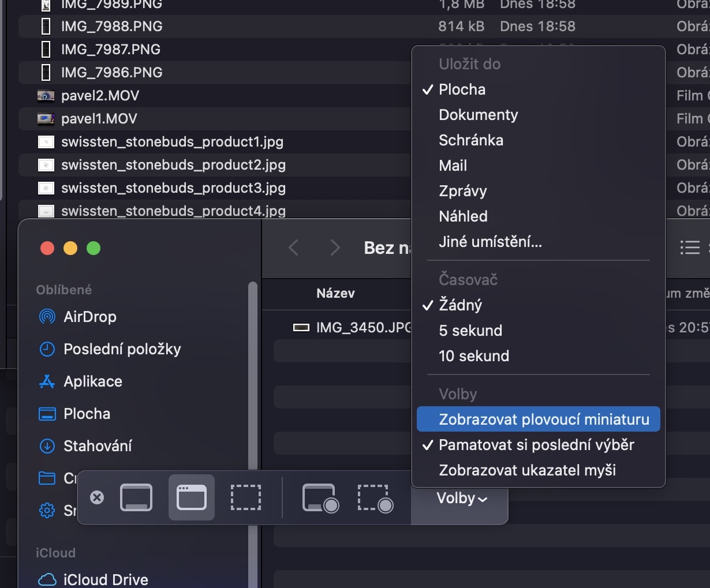Choose Capture Selected Portion icon

click(246, 497)
